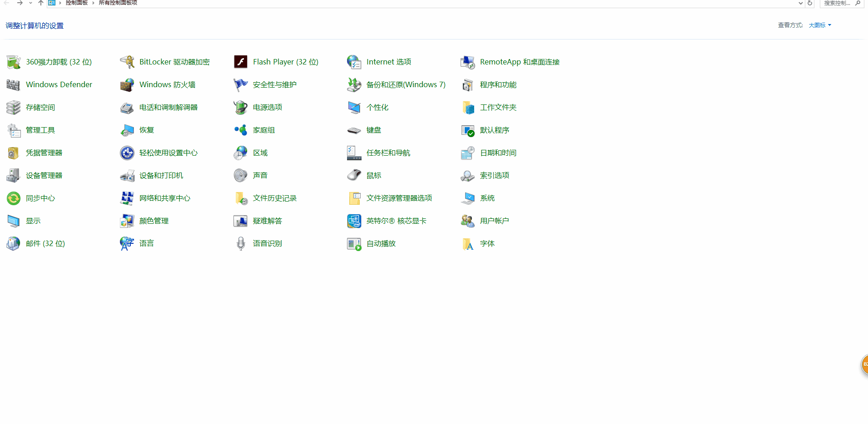This screenshot has width=868, height=424.
Task: Go up one level with up arrow
Action: [41, 3]
